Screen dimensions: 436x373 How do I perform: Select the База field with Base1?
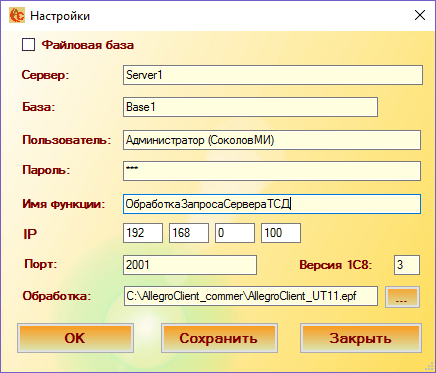click(250, 107)
